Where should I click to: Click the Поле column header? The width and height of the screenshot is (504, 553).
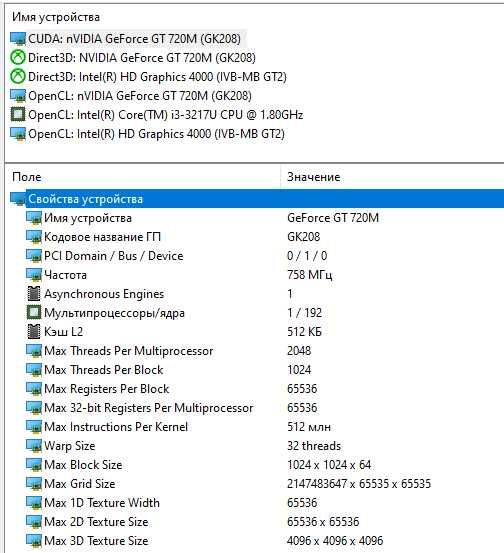click(x=27, y=177)
